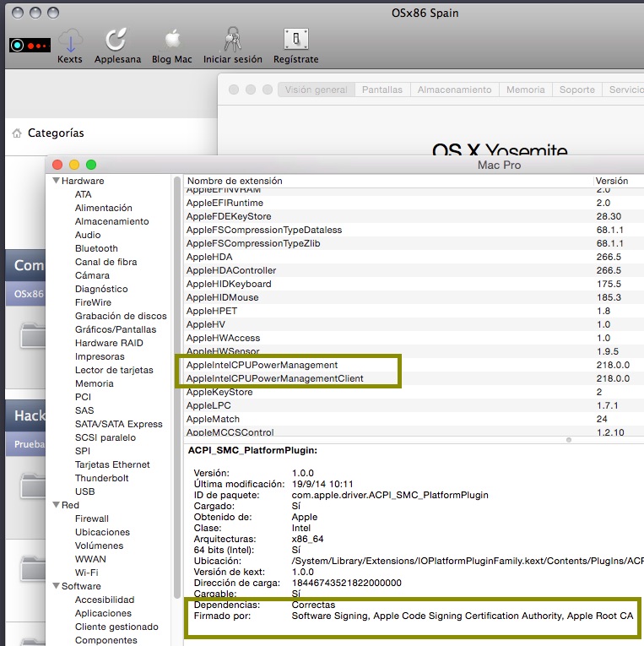Select the AppleHPET extension row
This screenshot has height=646, width=644.
414,311
